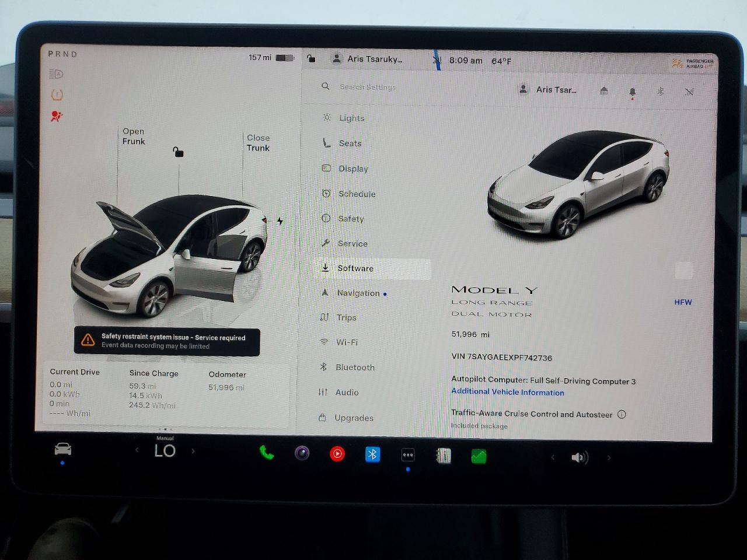This screenshot has height=560, width=747.
Task: Tap the Since Charge trip card
Action: click(154, 388)
